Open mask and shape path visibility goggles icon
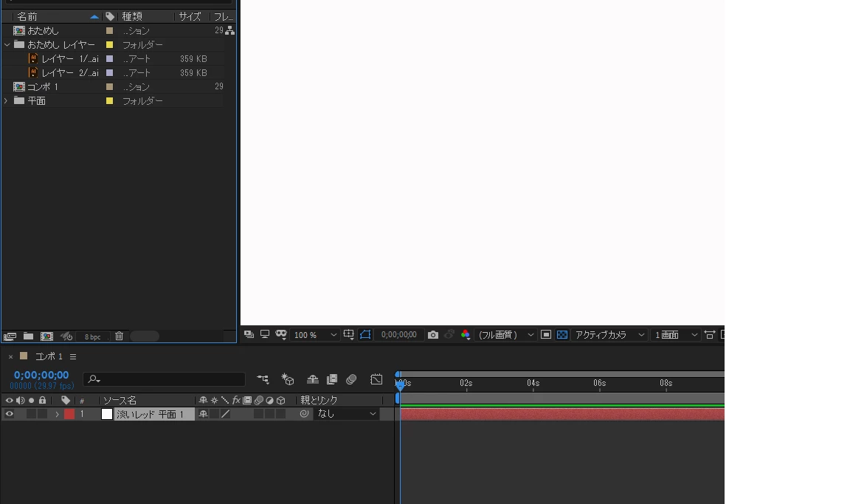Image resolution: width=850 pixels, height=504 pixels. click(281, 334)
